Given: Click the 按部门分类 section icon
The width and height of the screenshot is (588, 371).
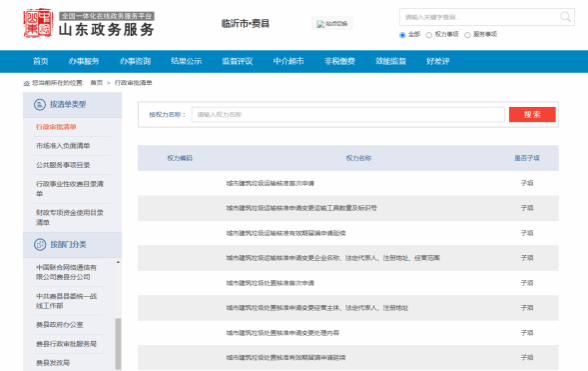Looking at the screenshot, I should (x=40, y=245).
